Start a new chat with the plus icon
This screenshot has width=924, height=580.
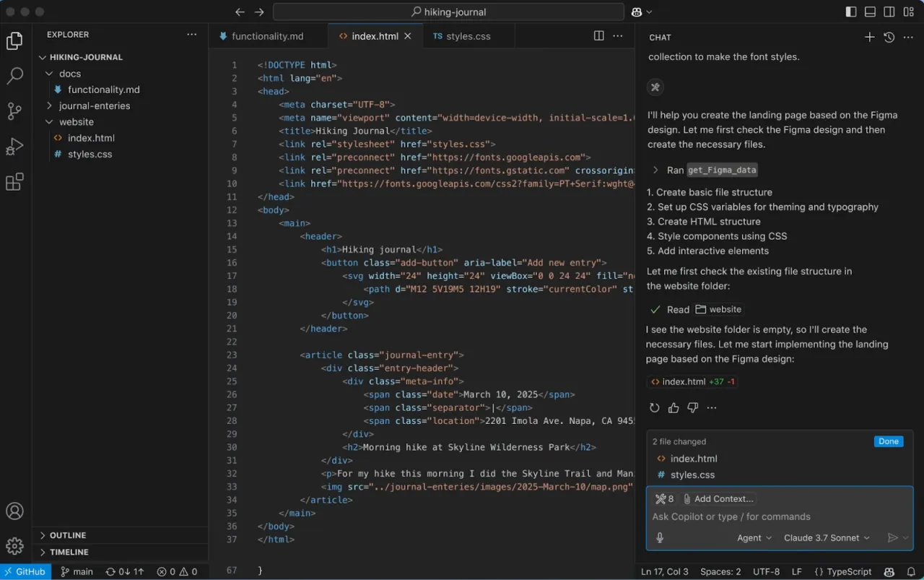pyautogui.click(x=869, y=37)
